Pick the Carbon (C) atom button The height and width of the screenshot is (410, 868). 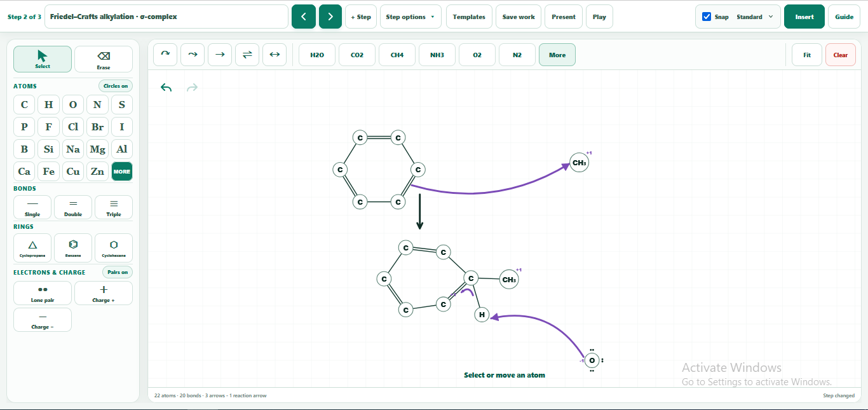[24, 105]
